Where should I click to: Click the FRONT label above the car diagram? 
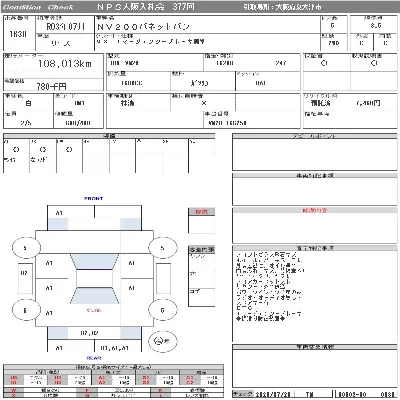pos(94,198)
